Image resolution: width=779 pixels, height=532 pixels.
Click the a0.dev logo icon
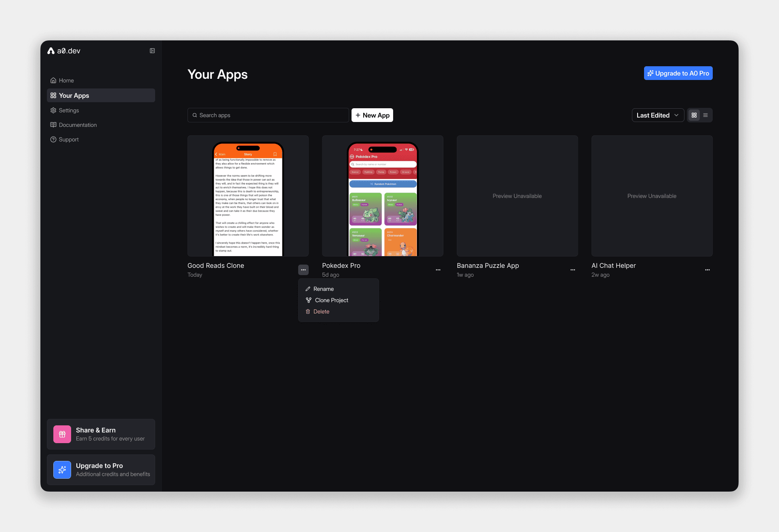[x=51, y=50]
